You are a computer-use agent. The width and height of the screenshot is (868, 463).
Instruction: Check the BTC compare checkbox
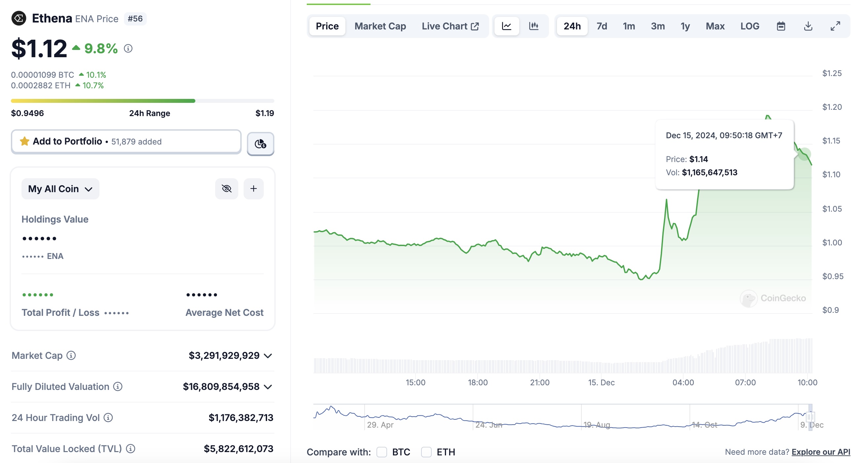pos(382,452)
